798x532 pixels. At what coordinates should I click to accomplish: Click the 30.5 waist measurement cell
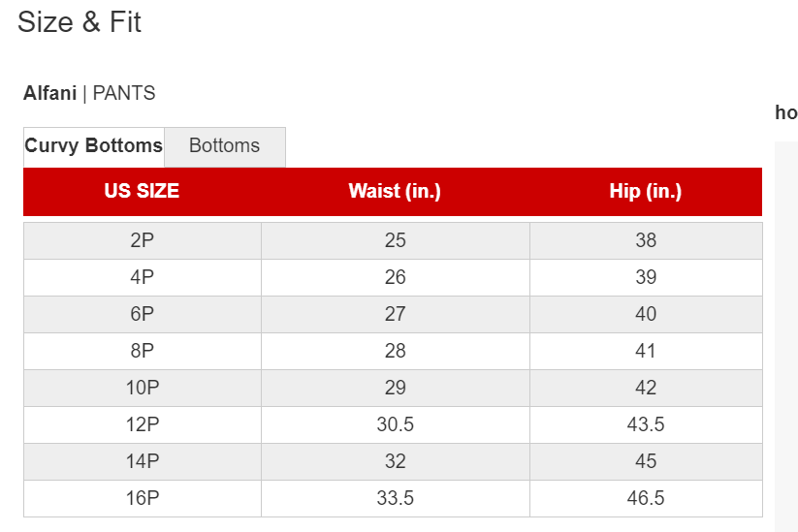(x=396, y=424)
